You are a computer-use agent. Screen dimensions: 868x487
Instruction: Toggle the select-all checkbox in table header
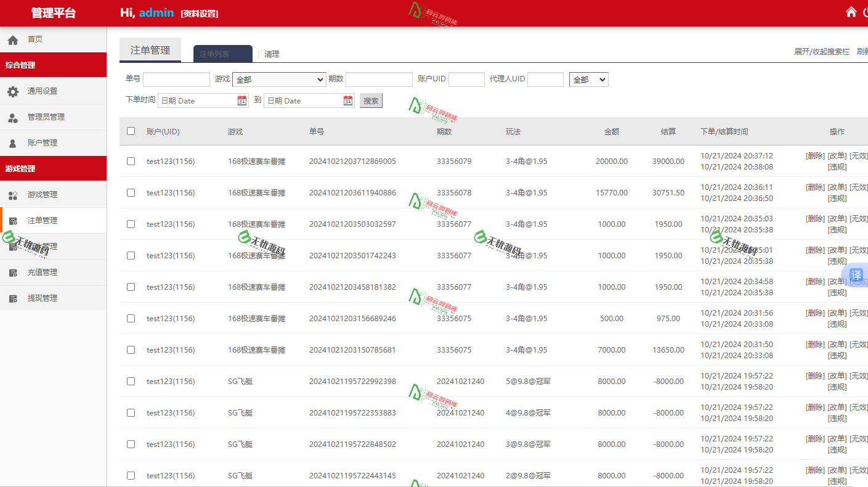131,131
